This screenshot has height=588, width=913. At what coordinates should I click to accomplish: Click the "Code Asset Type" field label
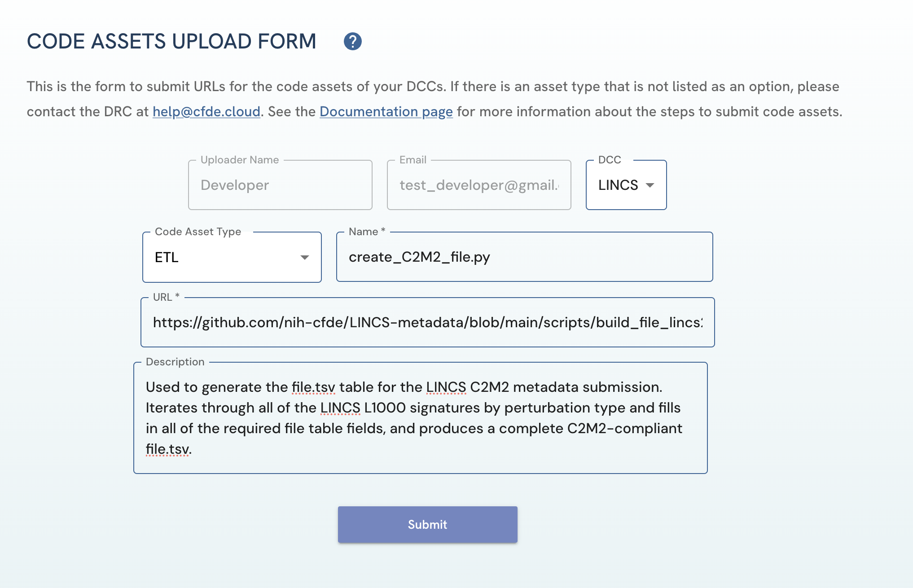click(x=198, y=232)
